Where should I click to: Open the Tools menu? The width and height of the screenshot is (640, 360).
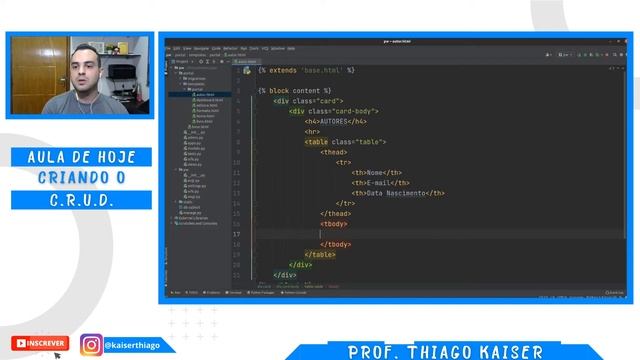tap(254, 48)
